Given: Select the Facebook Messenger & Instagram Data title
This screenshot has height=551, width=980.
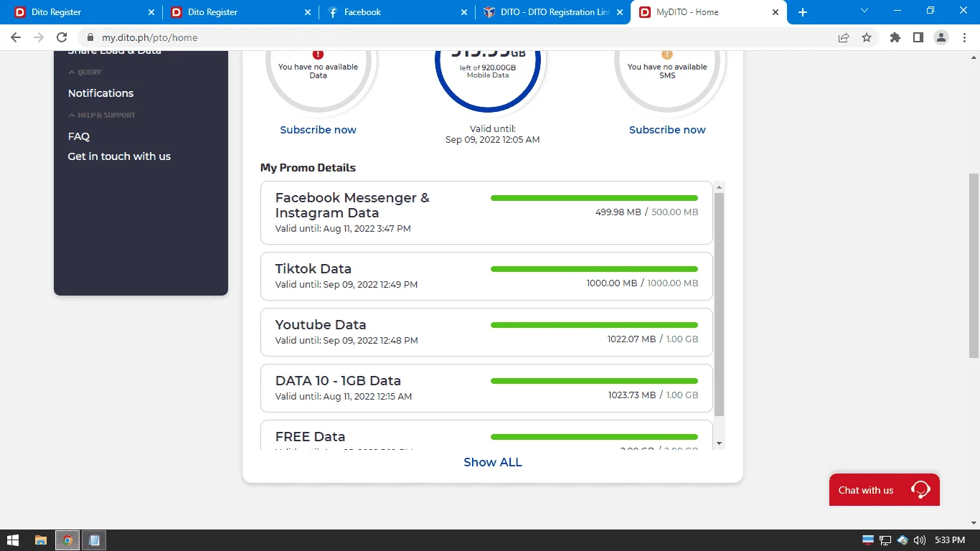Looking at the screenshot, I should coord(352,205).
